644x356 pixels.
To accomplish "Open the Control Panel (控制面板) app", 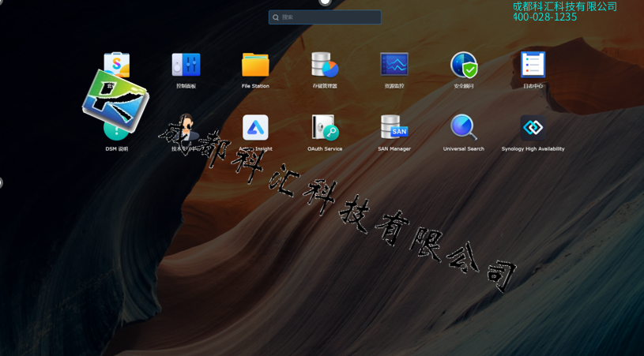I will (x=186, y=65).
